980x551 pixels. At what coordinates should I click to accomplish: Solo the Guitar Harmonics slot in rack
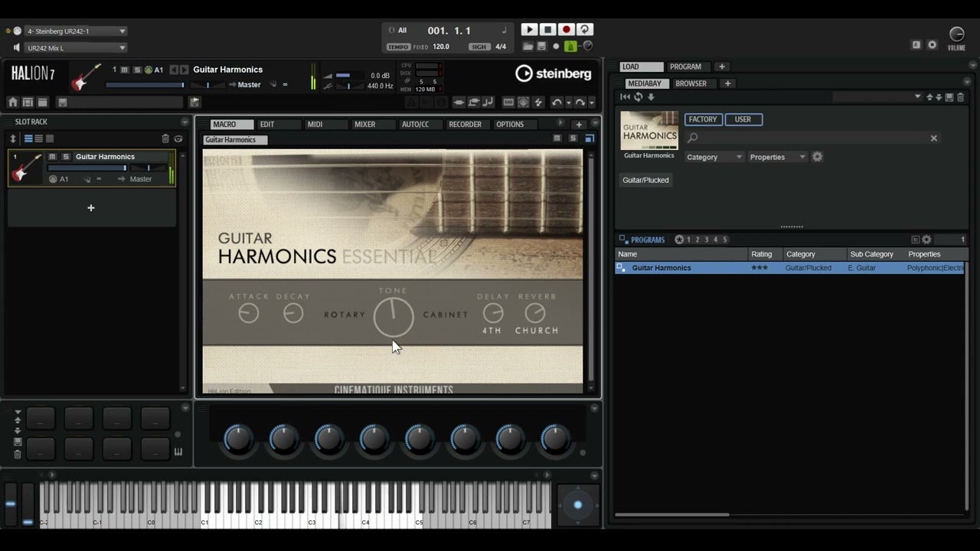click(65, 157)
